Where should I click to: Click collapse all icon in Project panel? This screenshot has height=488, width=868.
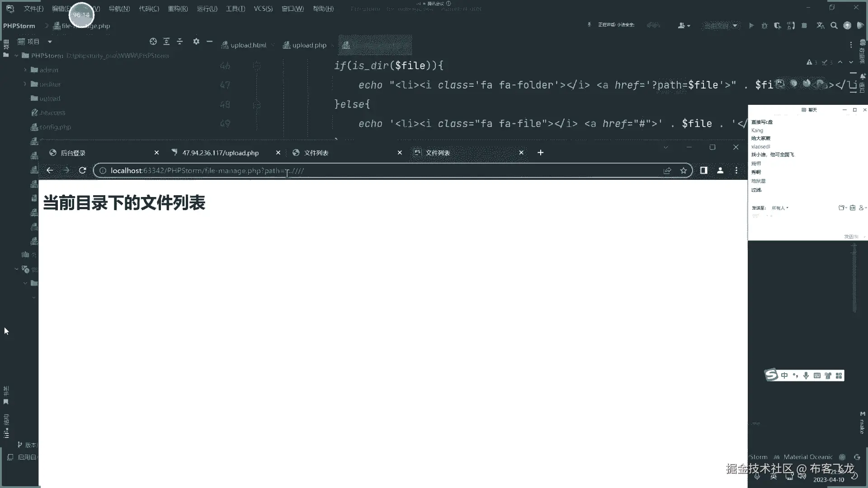(x=180, y=42)
